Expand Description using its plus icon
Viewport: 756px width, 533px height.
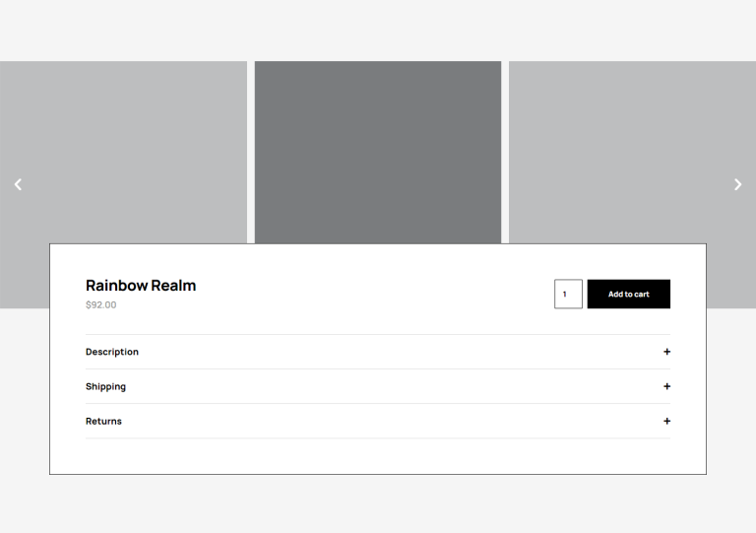coord(666,352)
